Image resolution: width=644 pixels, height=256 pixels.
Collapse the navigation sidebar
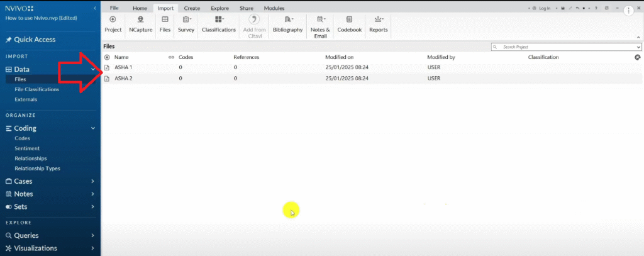[x=95, y=8]
